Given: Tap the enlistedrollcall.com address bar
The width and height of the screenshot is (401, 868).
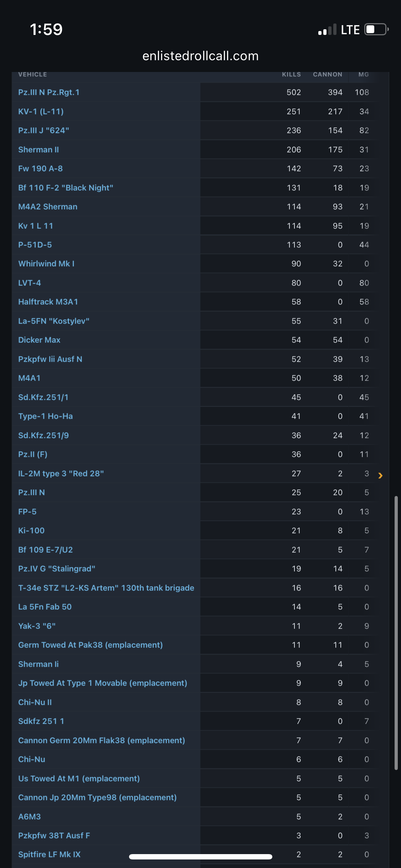Looking at the screenshot, I should click(200, 56).
